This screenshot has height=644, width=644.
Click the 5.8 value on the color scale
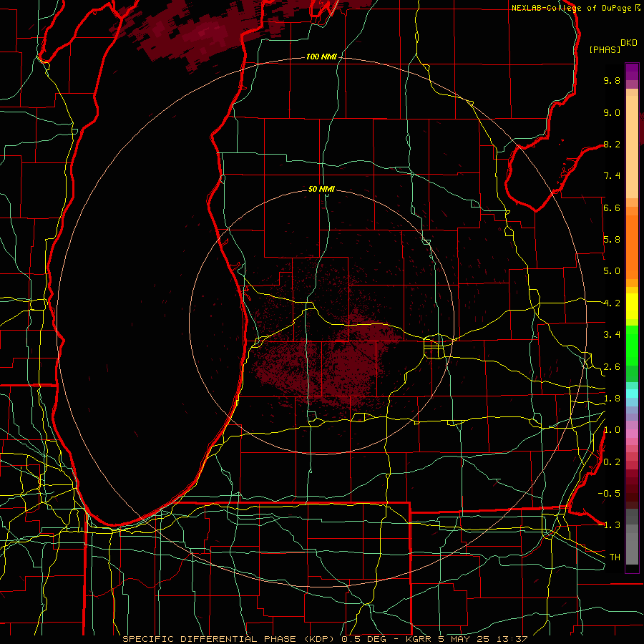pos(612,240)
